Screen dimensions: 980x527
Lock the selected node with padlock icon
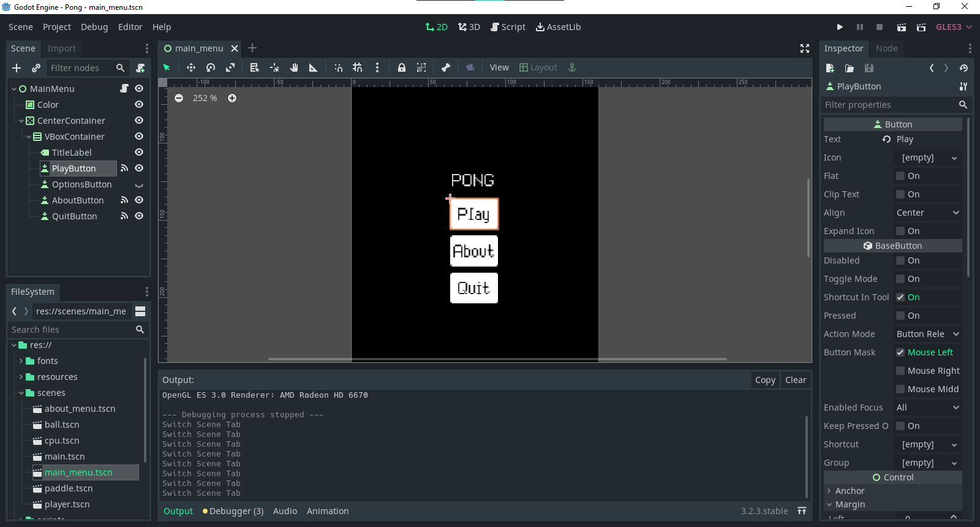402,67
